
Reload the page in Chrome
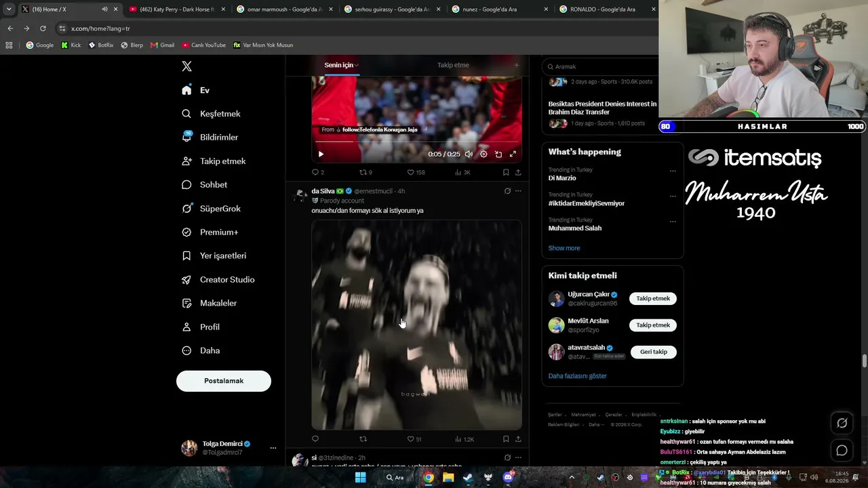[43, 28]
